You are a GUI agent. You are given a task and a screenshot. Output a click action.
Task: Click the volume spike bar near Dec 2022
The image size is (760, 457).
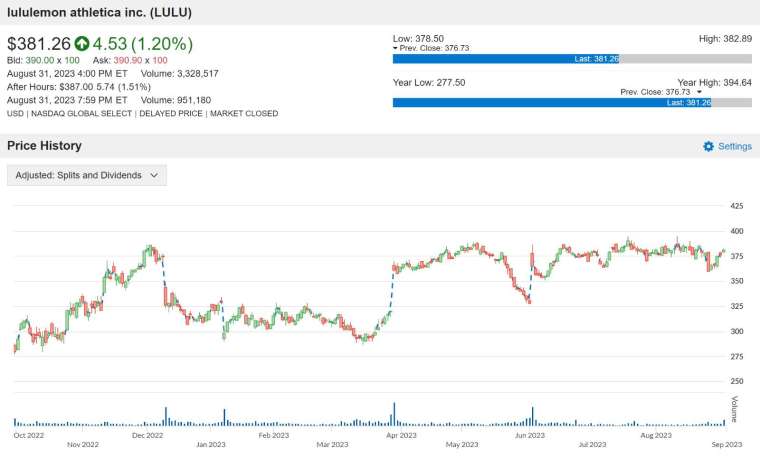coord(166,417)
